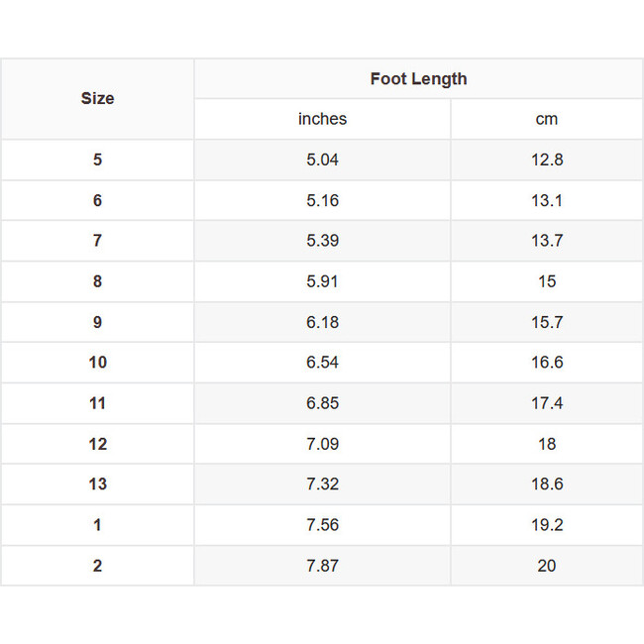Select the 5.91 inches cell
Screen dimensions: 644x644
[x=322, y=281]
